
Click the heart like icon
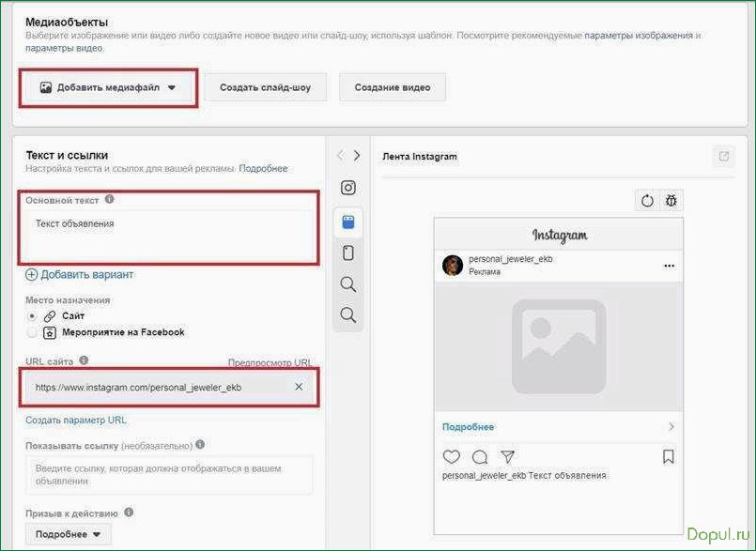(x=452, y=456)
